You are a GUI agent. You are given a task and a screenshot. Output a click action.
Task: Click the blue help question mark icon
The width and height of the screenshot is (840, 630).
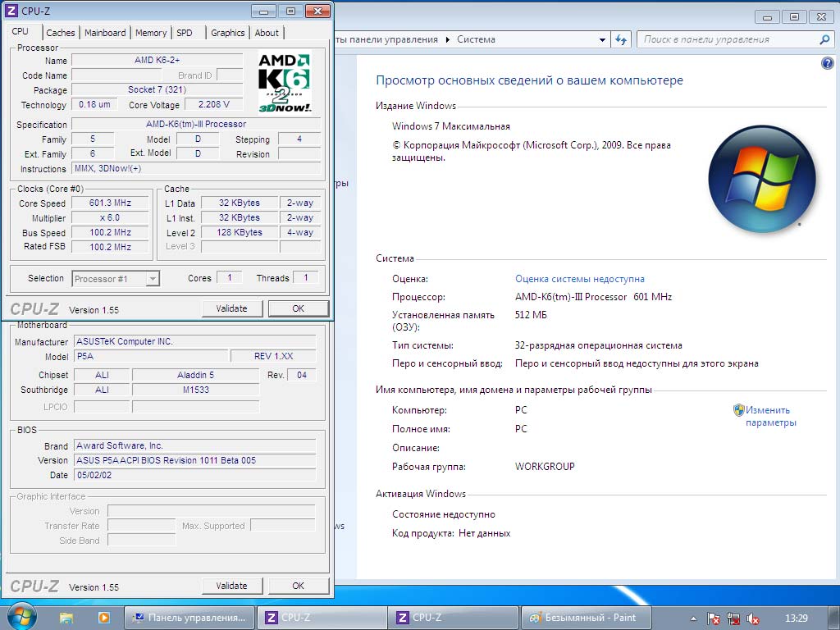pos(827,63)
